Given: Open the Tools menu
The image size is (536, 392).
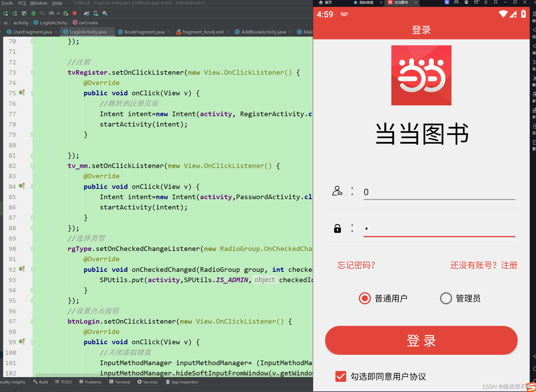Looking at the screenshot, I should tap(7, 3).
